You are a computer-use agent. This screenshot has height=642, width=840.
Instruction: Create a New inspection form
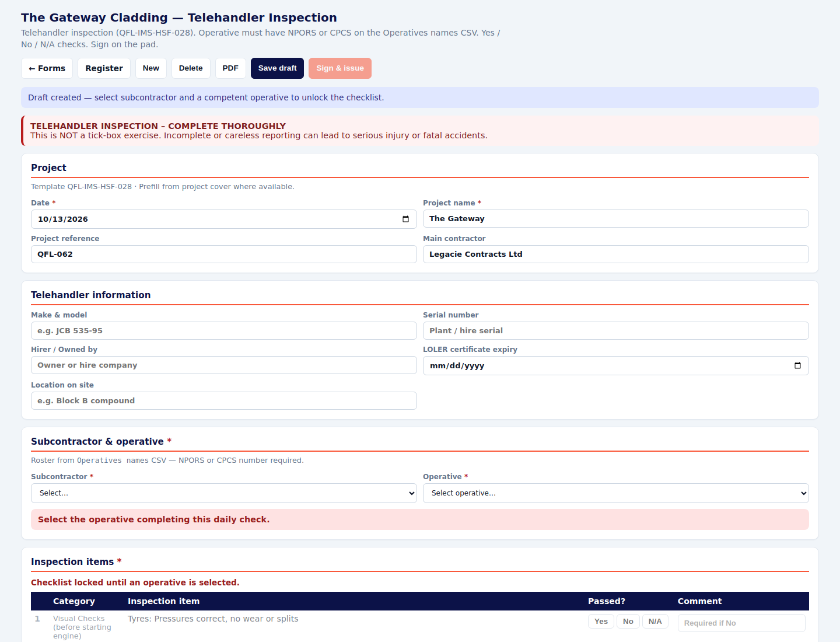point(151,68)
